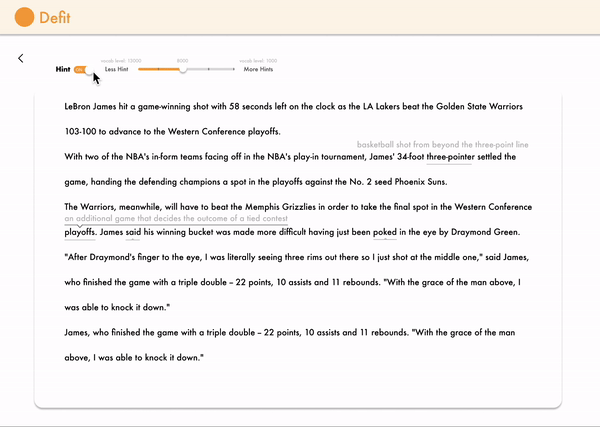The height and width of the screenshot is (427, 600).
Task: Click the back arrow icon
Action: pyautogui.click(x=21, y=58)
